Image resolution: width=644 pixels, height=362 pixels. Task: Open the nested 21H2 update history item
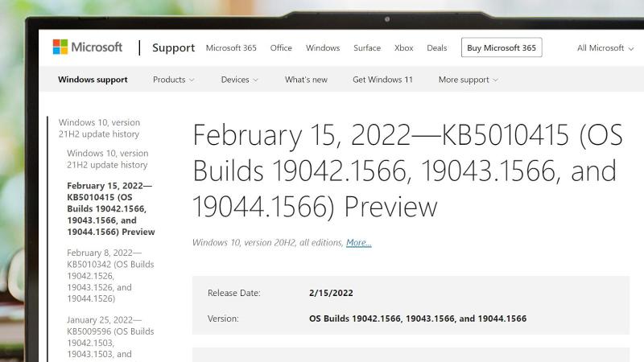tap(108, 158)
